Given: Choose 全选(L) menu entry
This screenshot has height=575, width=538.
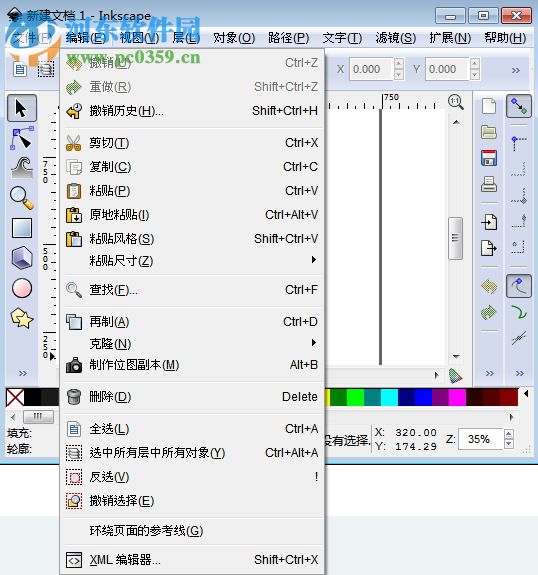Looking at the screenshot, I should tap(192, 429).
